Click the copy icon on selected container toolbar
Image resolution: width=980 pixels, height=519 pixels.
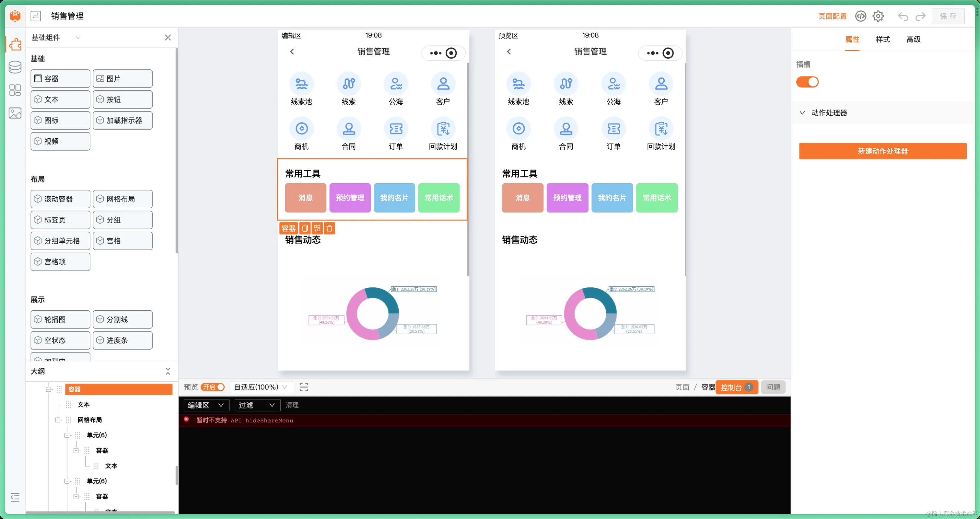(305, 228)
